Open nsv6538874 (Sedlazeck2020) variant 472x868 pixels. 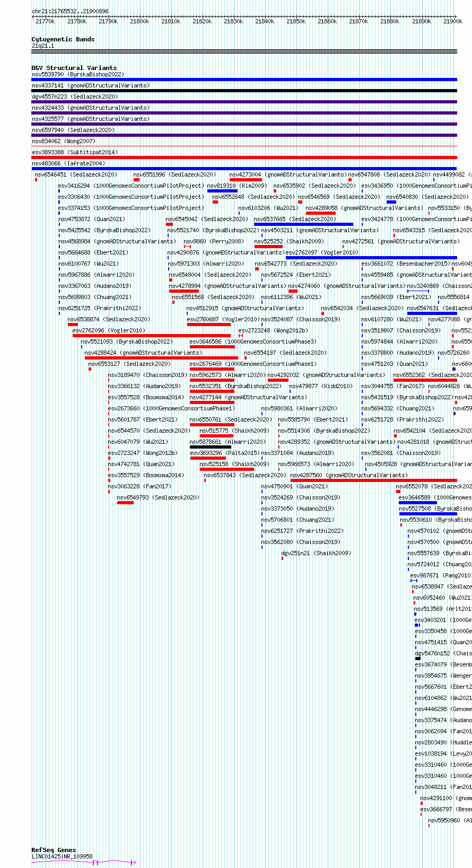tap(109, 320)
